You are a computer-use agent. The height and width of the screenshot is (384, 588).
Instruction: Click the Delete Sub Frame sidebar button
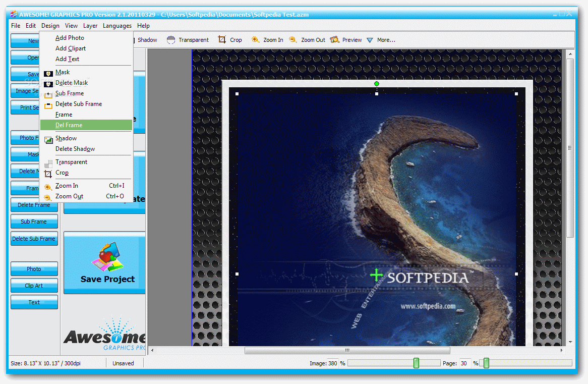34,239
